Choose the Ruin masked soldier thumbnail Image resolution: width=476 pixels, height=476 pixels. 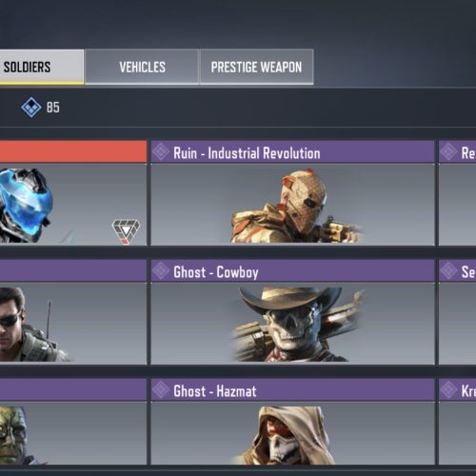point(292,205)
